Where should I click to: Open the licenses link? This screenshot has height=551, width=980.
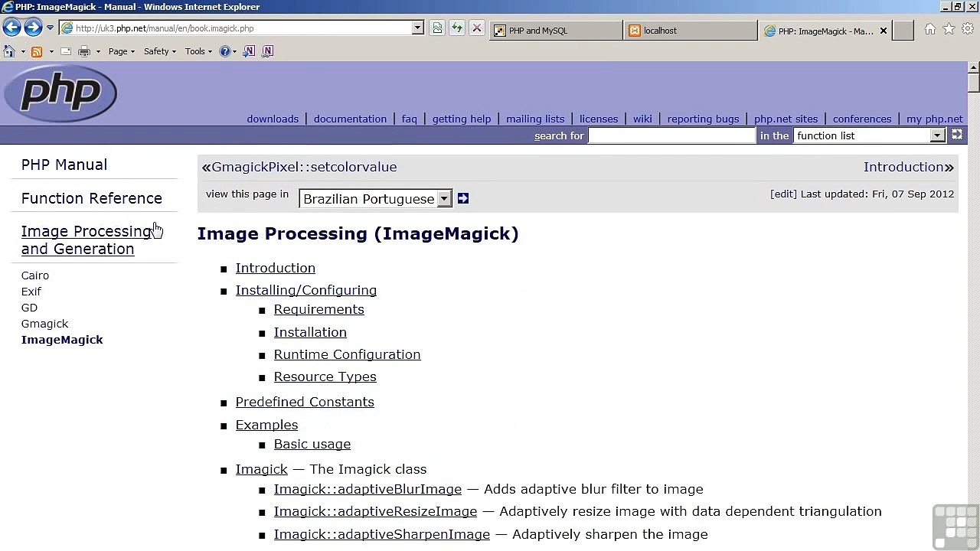tap(599, 119)
